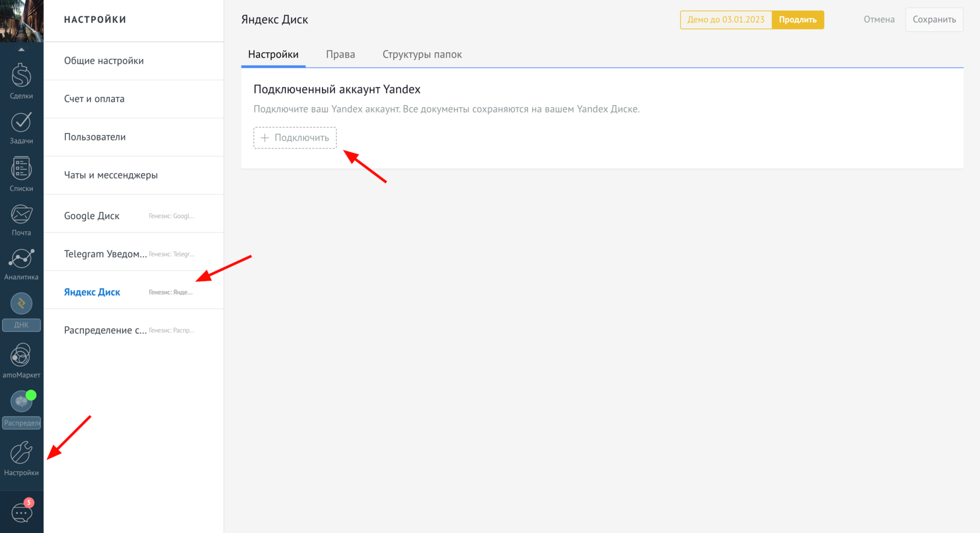Viewport: 980px width, 533px height.
Task: Switch to the Права tab
Action: point(341,54)
